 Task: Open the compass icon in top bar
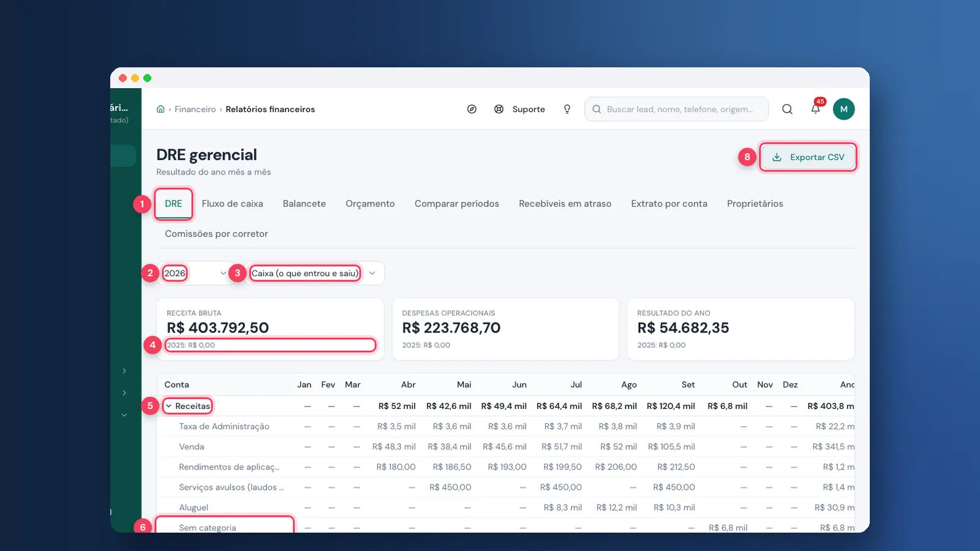(x=472, y=109)
